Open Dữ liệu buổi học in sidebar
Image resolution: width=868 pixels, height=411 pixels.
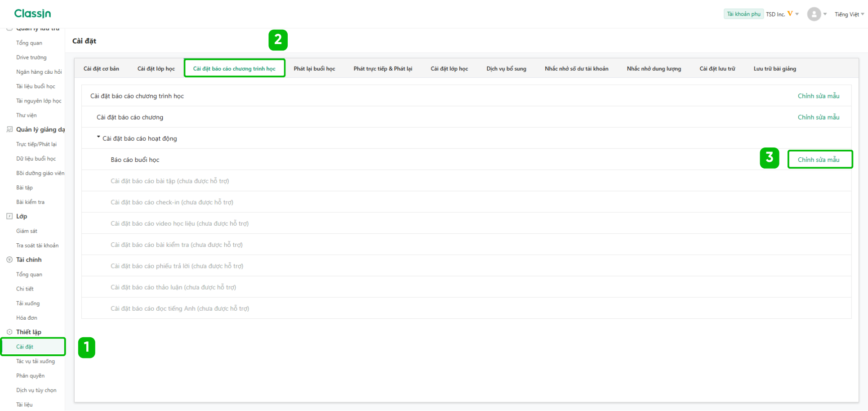pyautogui.click(x=36, y=159)
